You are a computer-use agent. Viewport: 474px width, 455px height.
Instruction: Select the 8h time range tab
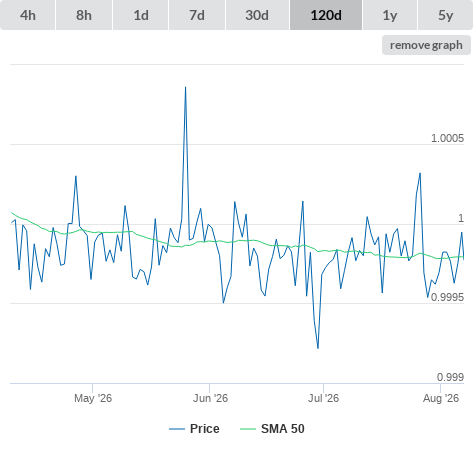coord(84,15)
